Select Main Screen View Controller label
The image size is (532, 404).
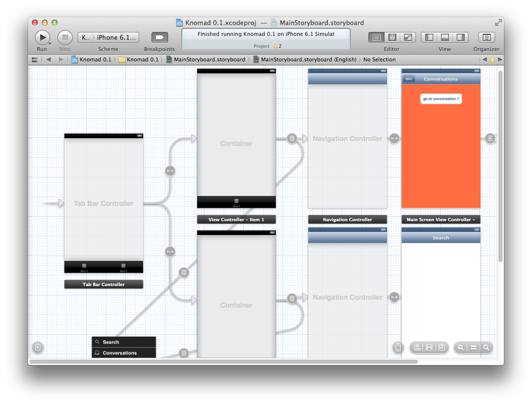(x=441, y=220)
